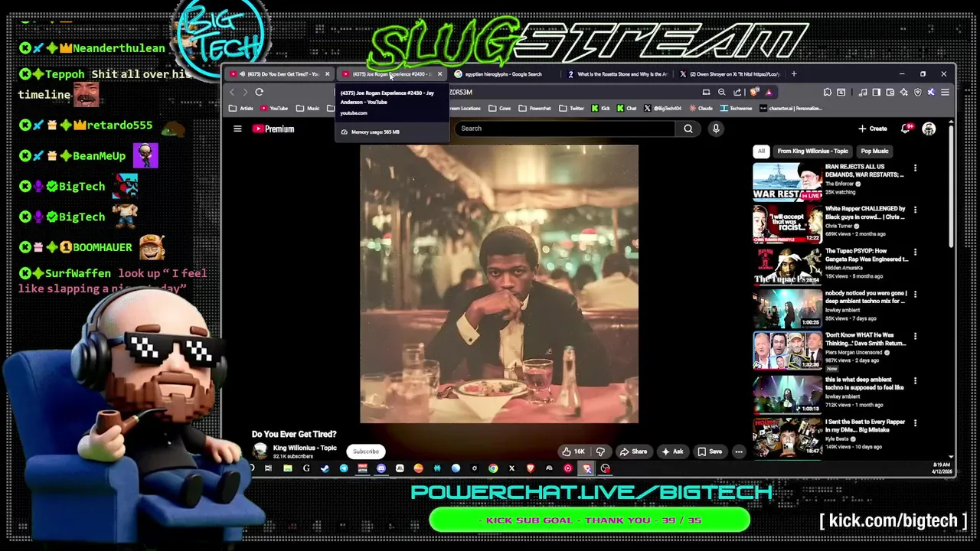This screenshot has width=980, height=551.
Task: Open the Cows bookmark folder
Action: coord(500,109)
